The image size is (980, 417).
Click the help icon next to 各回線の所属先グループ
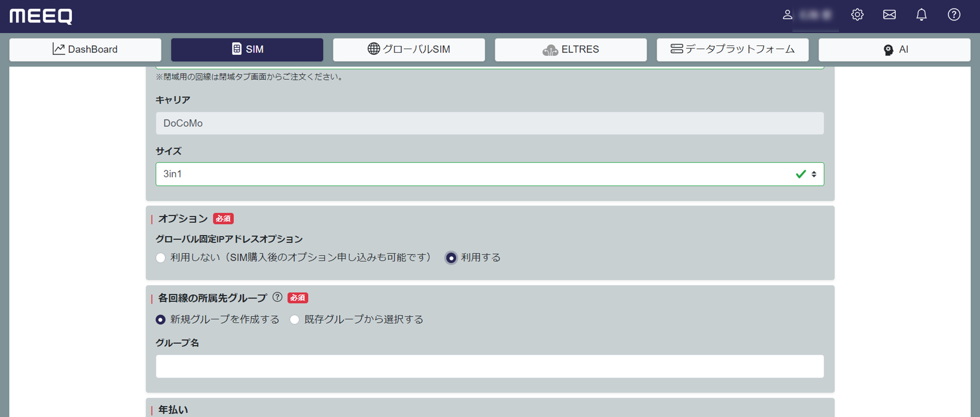[x=277, y=298]
